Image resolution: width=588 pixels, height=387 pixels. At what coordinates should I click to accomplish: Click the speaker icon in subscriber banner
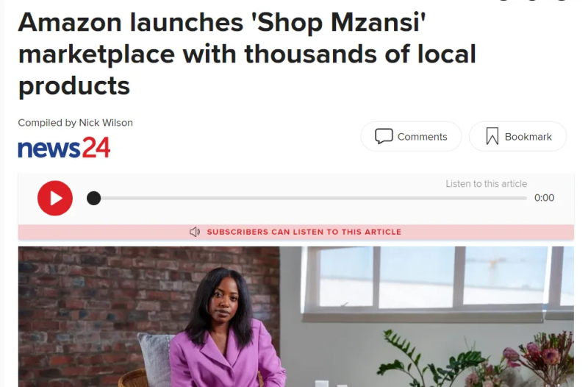[x=195, y=232]
